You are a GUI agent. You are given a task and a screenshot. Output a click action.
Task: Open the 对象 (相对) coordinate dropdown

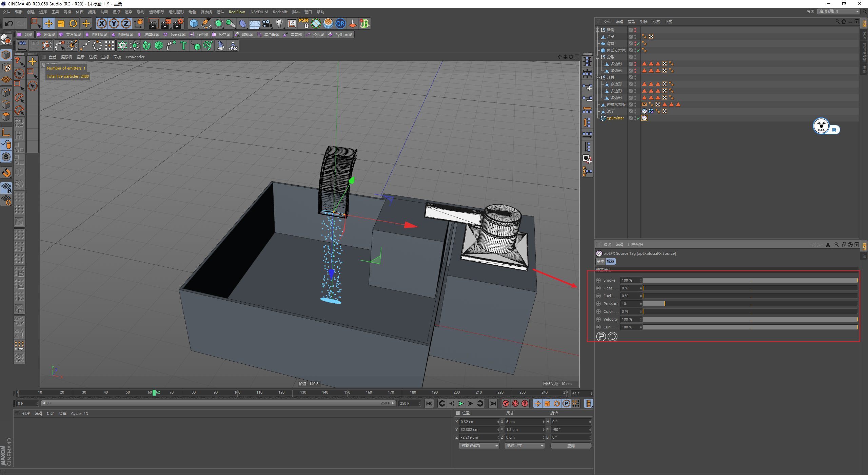coord(479,445)
